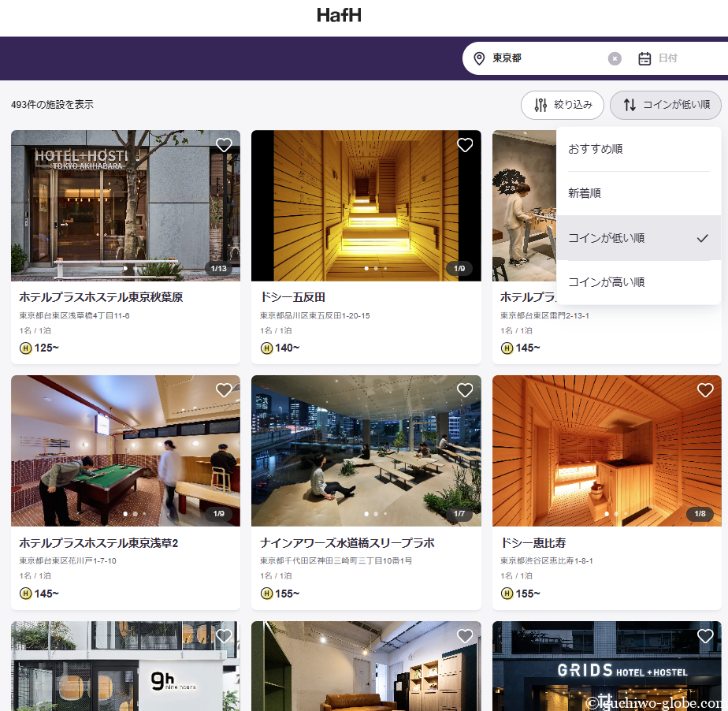Open ドシー五反田 title link
Screen dimensions: 728x711
(x=292, y=297)
